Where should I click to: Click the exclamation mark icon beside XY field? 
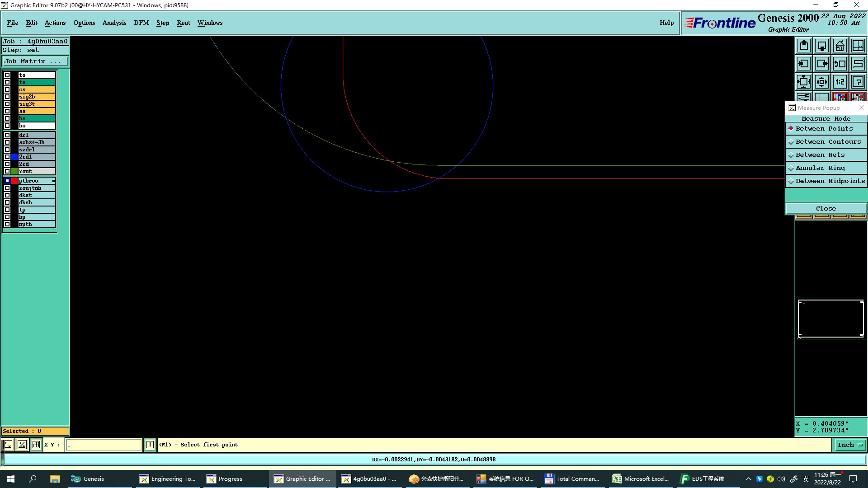150,445
